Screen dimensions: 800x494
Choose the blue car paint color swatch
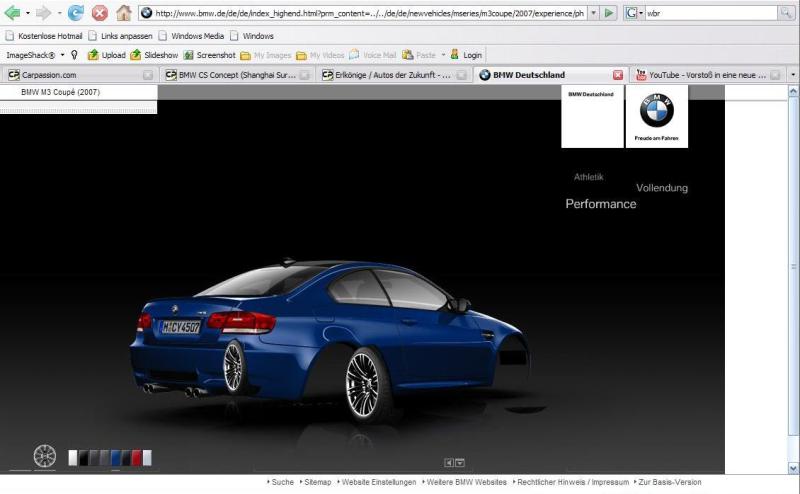(x=116, y=458)
